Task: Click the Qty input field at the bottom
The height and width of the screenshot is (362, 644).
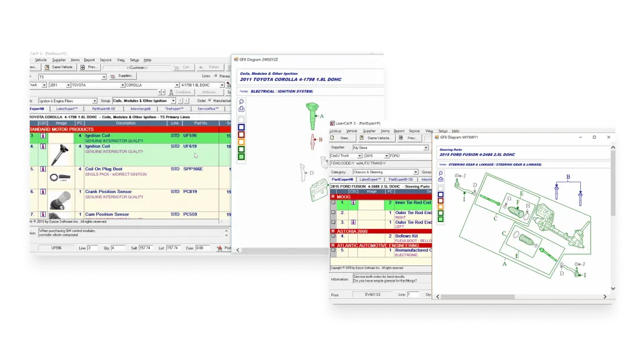Action: click(118, 246)
